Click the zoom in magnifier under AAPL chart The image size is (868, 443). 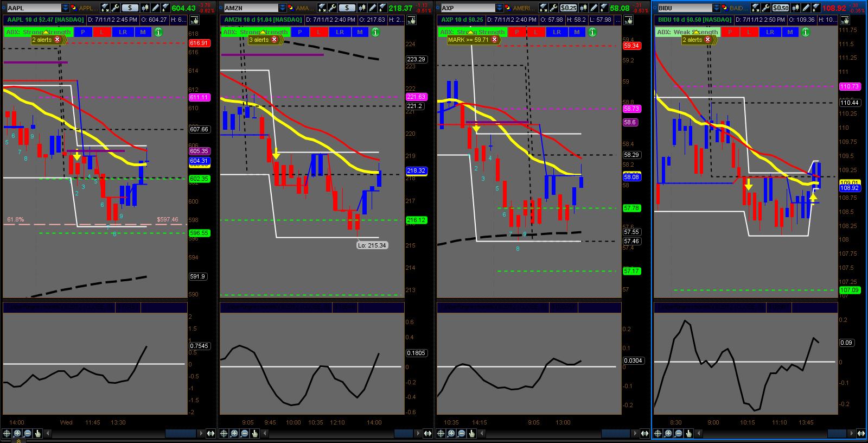pos(17,433)
